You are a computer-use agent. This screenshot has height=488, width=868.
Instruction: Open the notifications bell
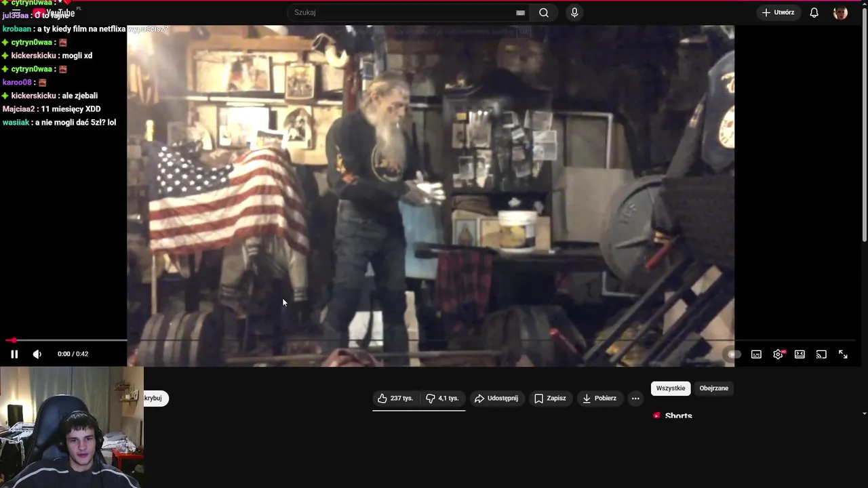pos(814,12)
